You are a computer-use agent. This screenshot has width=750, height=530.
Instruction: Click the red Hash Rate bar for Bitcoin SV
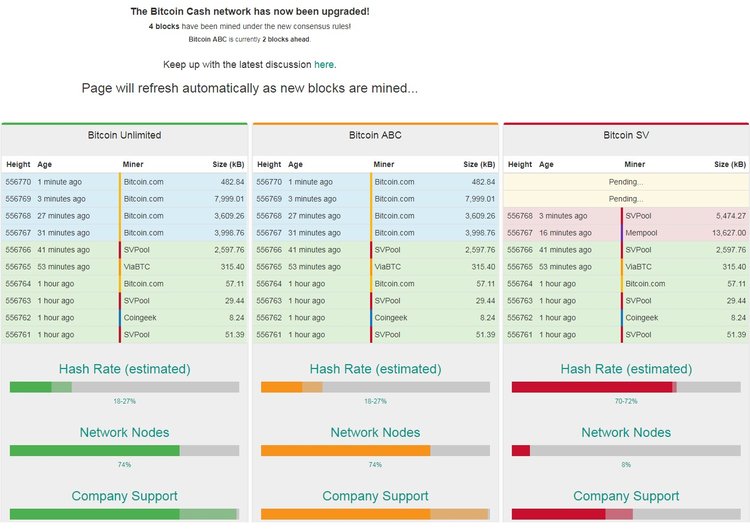click(591, 387)
